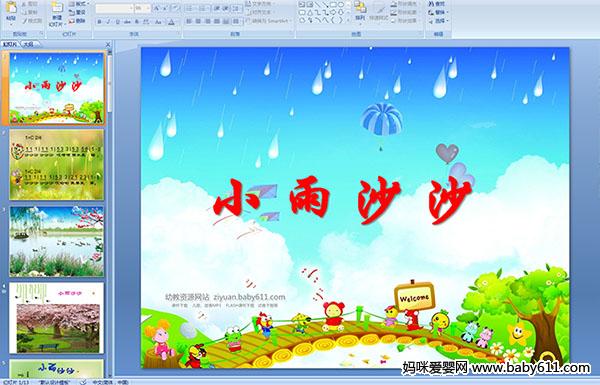Toggle bold formatting with the B button

[x=99, y=22]
